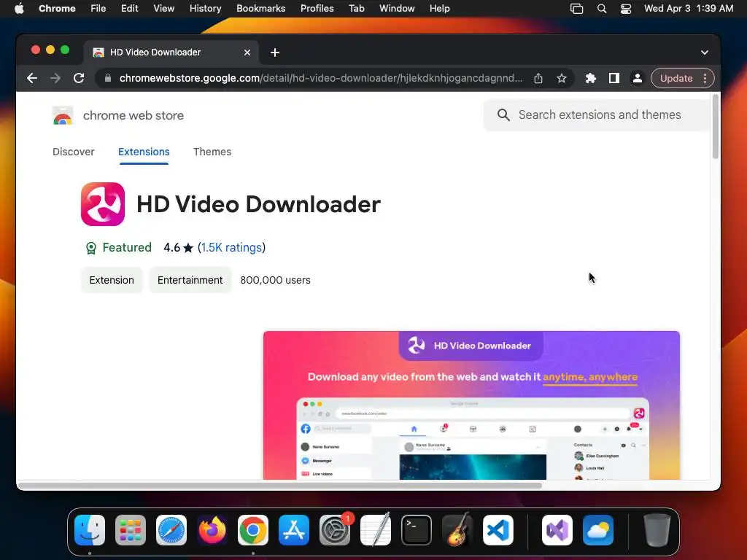Screen dimensions: 747x560
Task: Click the chrome web store title text
Action: tap(133, 115)
